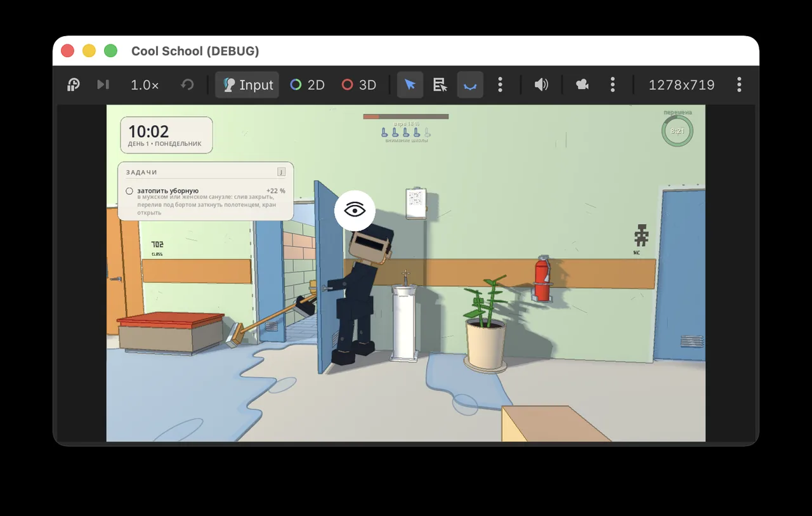Open the 1.0× game speed selector
Image resolution: width=812 pixels, height=516 pixels.
(x=145, y=85)
